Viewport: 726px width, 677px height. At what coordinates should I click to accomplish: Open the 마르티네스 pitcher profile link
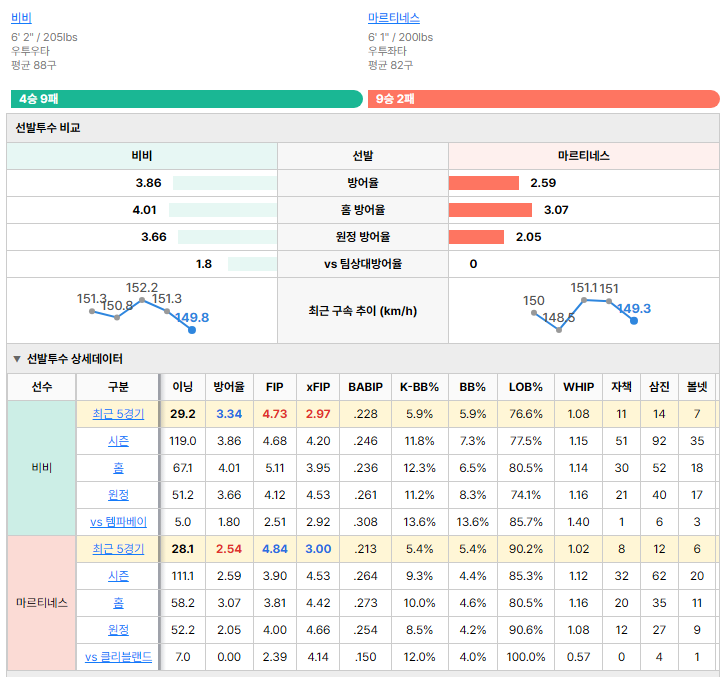pyautogui.click(x=394, y=18)
